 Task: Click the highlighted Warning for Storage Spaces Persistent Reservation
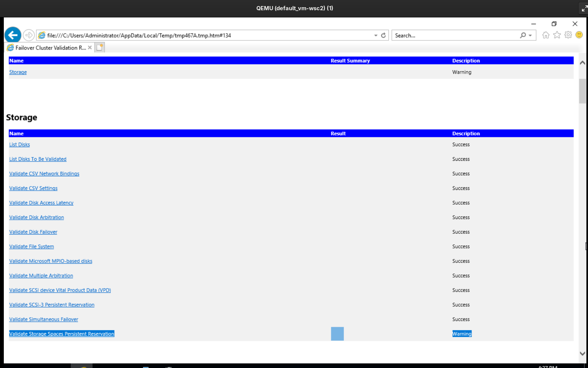[x=462, y=334]
